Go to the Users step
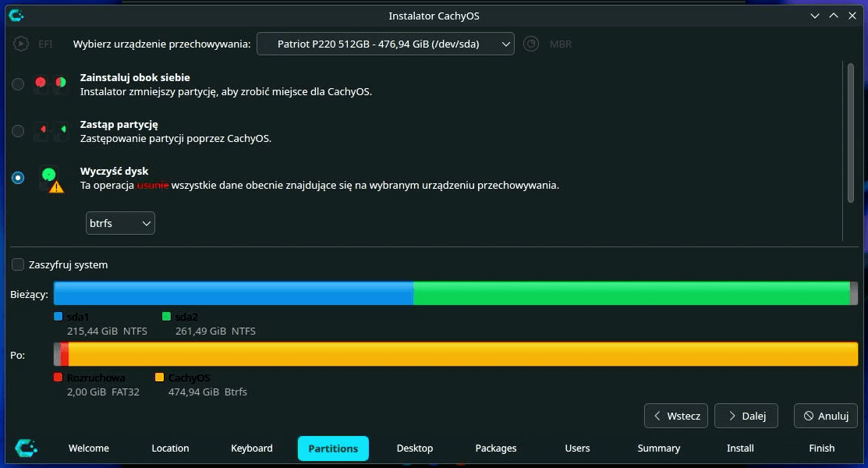Viewport: 868px width, 468px height. click(577, 448)
